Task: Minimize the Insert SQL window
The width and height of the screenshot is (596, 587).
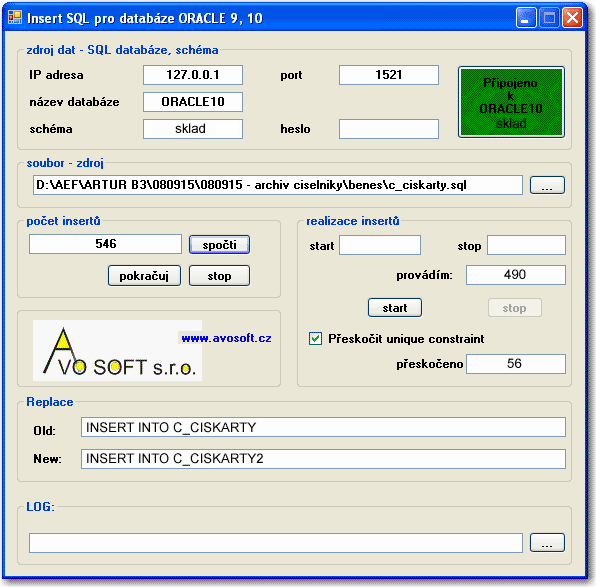Action: [526, 18]
